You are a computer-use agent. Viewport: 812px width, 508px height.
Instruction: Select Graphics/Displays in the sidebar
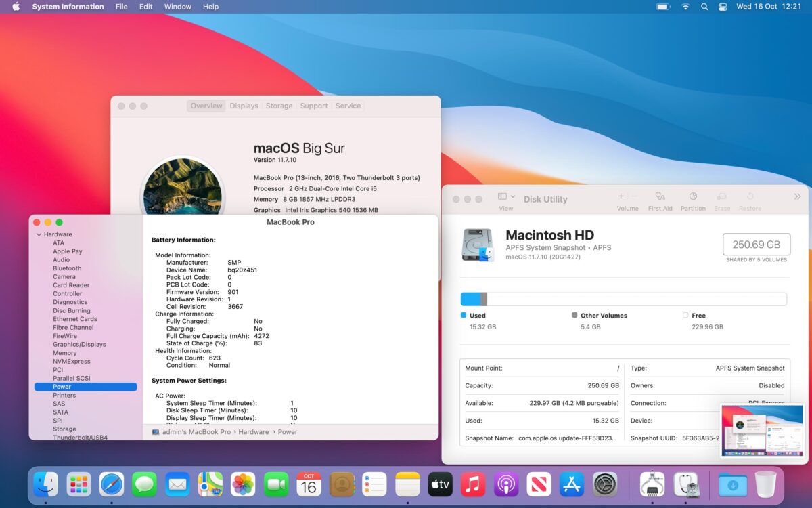[79, 344]
